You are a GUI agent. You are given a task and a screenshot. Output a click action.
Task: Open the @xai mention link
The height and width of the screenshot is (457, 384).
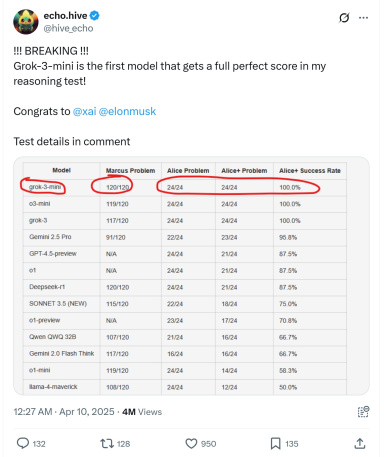click(x=84, y=111)
